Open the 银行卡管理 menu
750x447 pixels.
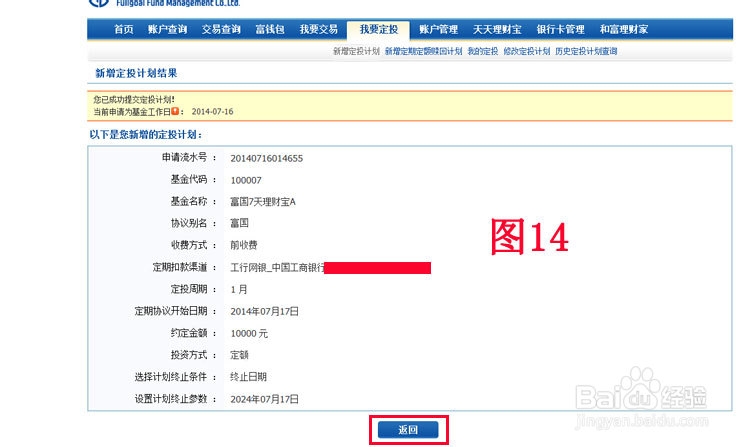(x=560, y=29)
